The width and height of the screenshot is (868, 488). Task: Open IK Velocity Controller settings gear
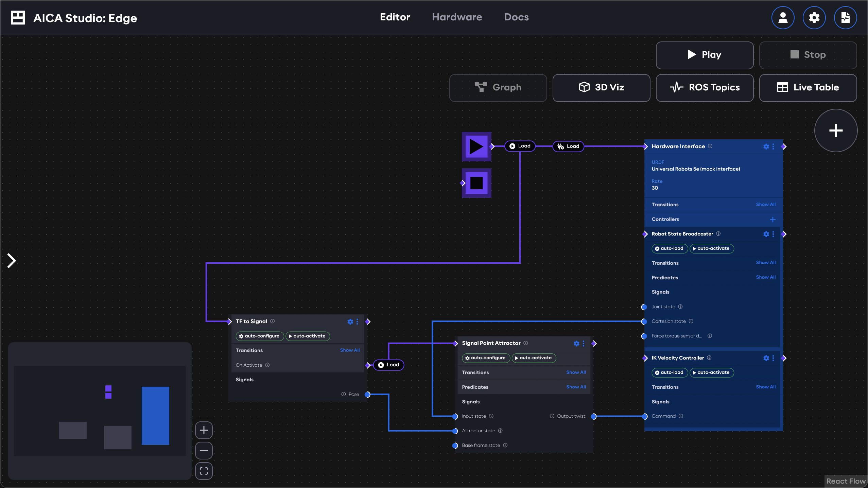(x=766, y=358)
